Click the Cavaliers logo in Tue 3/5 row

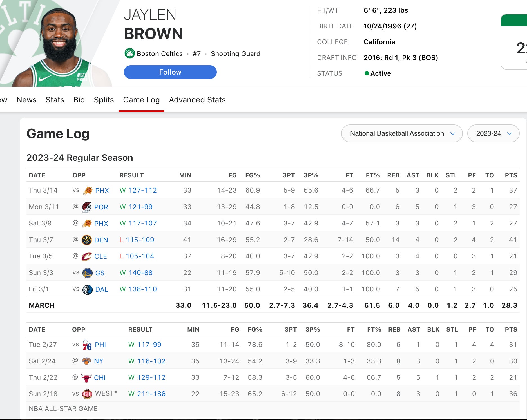[x=87, y=256]
